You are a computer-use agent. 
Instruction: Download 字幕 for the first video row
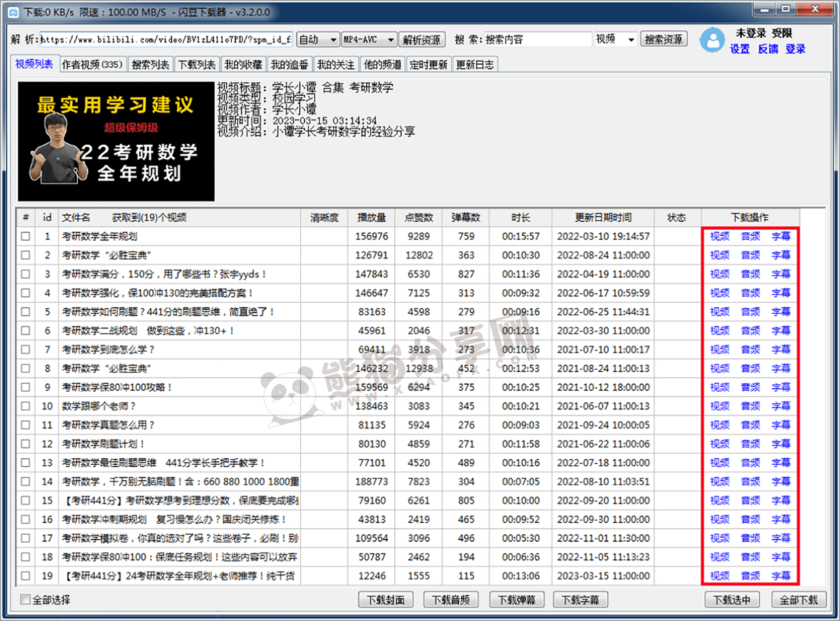[x=781, y=236]
